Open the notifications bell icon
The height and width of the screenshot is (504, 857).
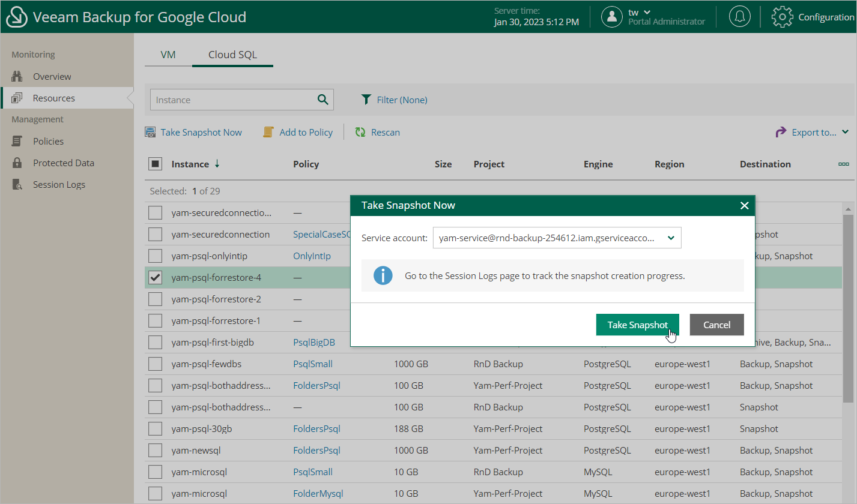[740, 17]
